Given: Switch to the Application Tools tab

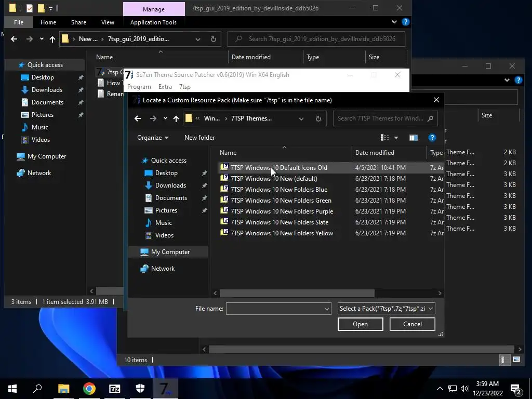Looking at the screenshot, I should click(153, 22).
